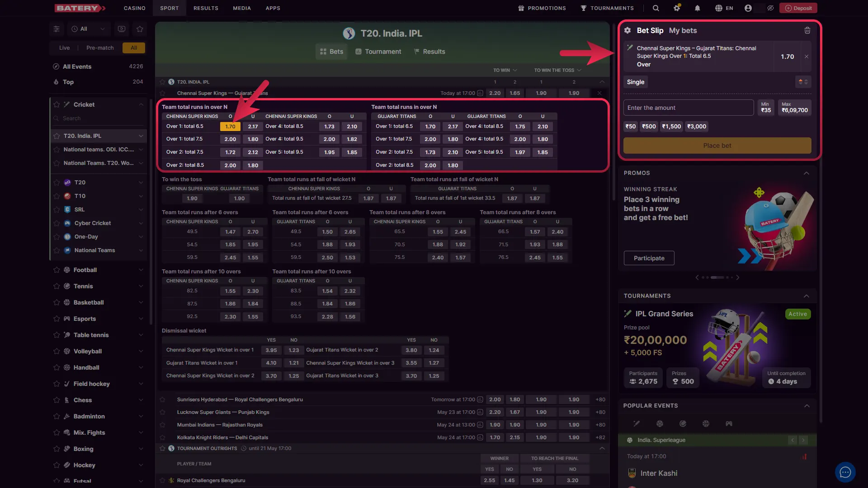Open live chat support bubble
The height and width of the screenshot is (488, 868).
(x=845, y=473)
